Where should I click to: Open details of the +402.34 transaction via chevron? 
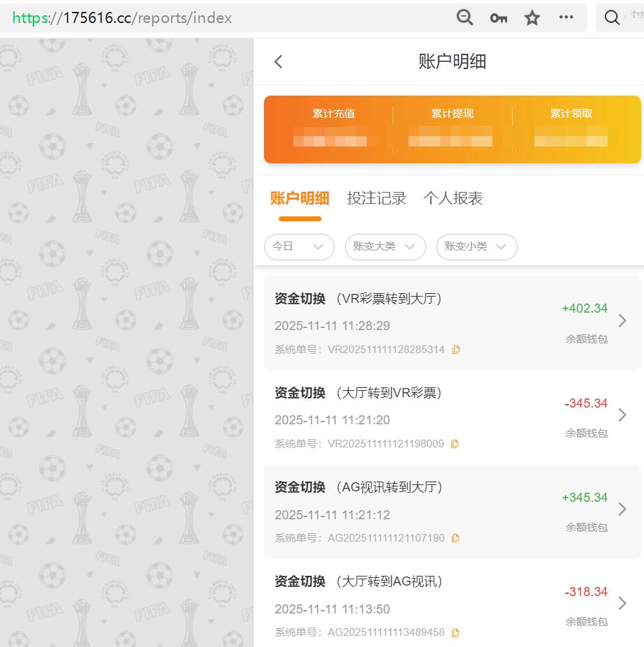pyautogui.click(x=622, y=320)
